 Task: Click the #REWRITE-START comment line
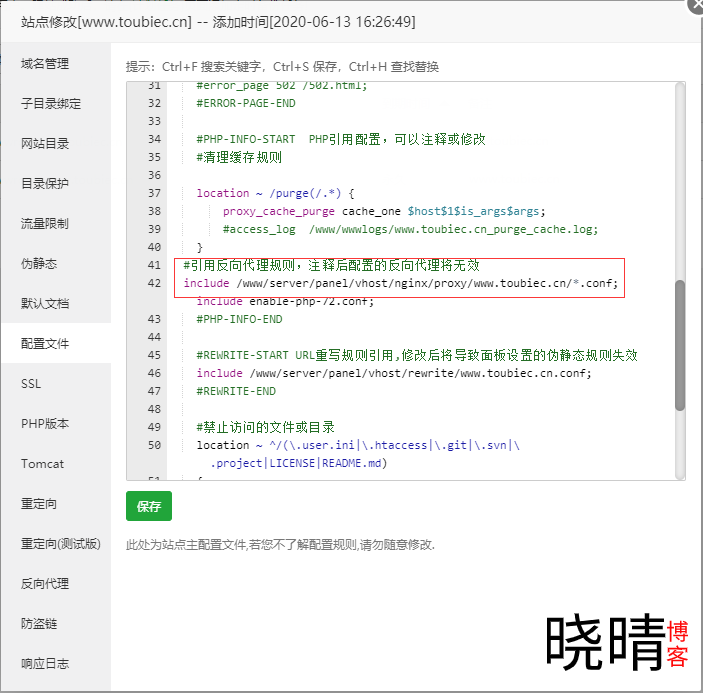[x=417, y=355]
